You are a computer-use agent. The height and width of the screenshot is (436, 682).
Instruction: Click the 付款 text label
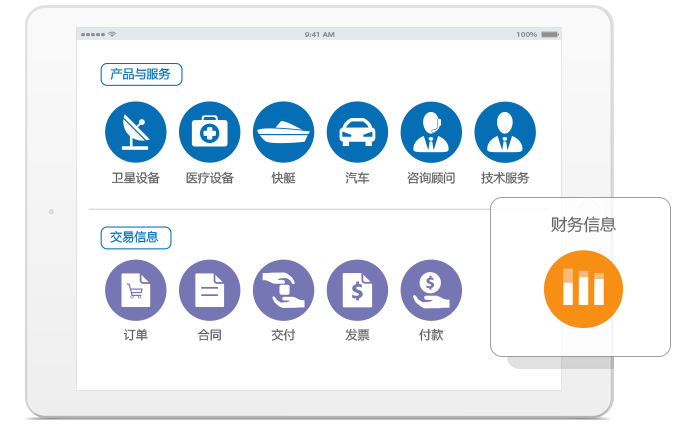tap(431, 336)
